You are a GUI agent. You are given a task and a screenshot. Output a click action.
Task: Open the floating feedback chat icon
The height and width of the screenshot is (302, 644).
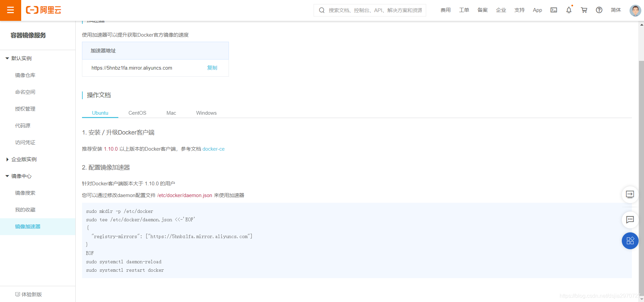[630, 220]
